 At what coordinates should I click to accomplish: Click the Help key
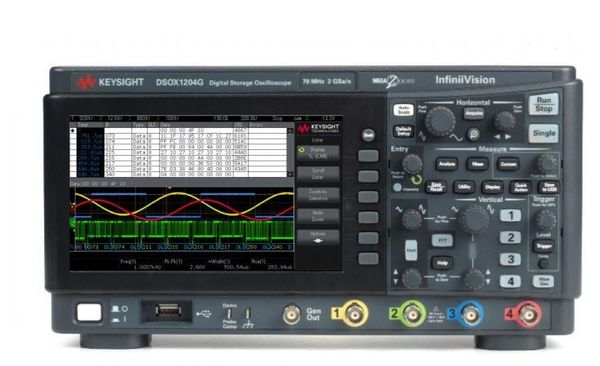coord(442,263)
